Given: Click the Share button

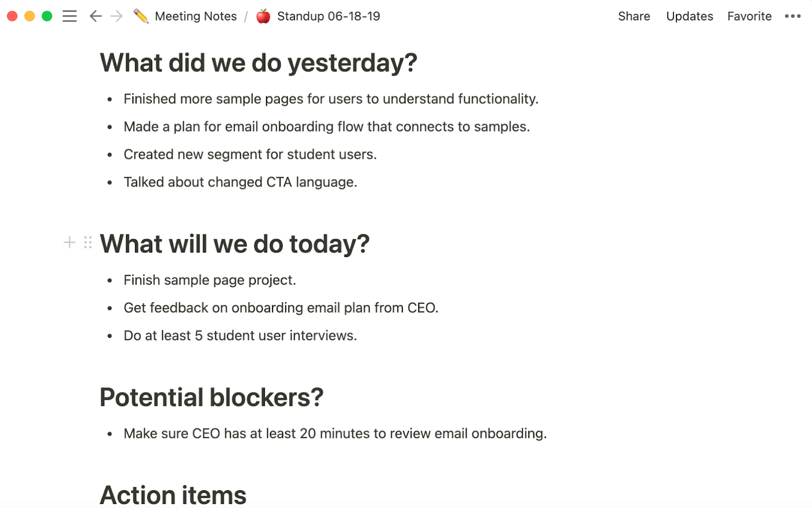Looking at the screenshot, I should pos(633,16).
